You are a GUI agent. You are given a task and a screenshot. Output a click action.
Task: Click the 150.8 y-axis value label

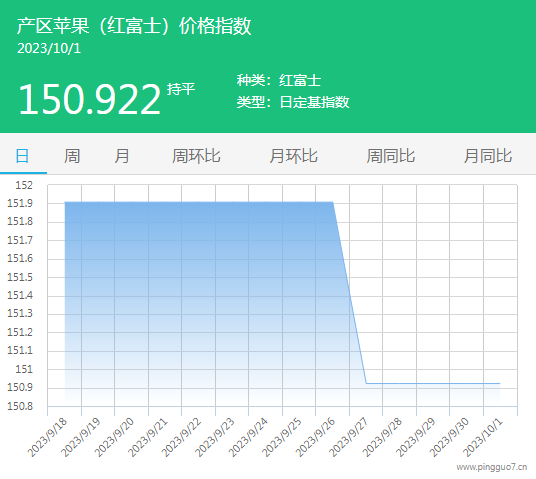[x=20, y=406]
